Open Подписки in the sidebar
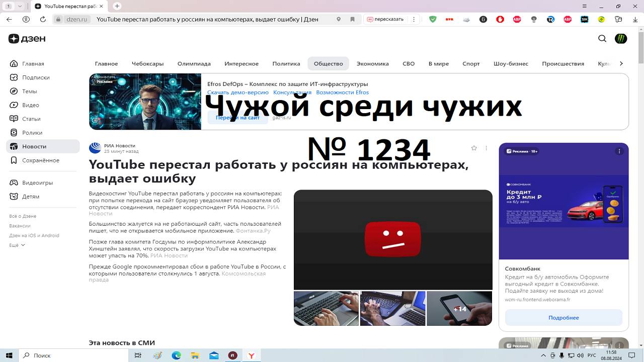Image resolution: width=644 pixels, height=362 pixels. click(43, 77)
